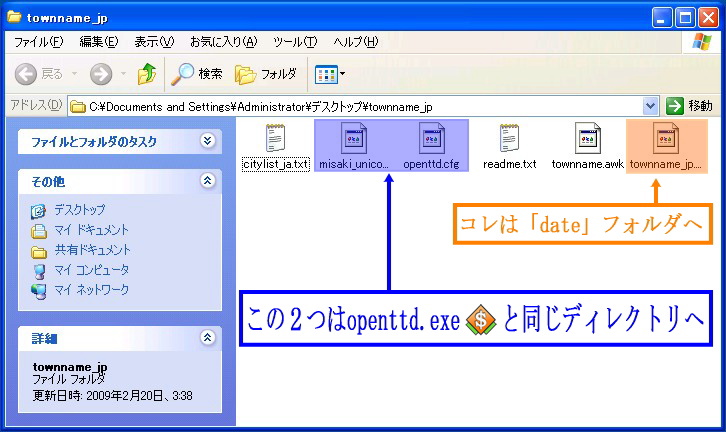This screenshot has width=726, height=432.
Task: Open the ヘルプ(H) menu
Action: [x=356, y=42]
